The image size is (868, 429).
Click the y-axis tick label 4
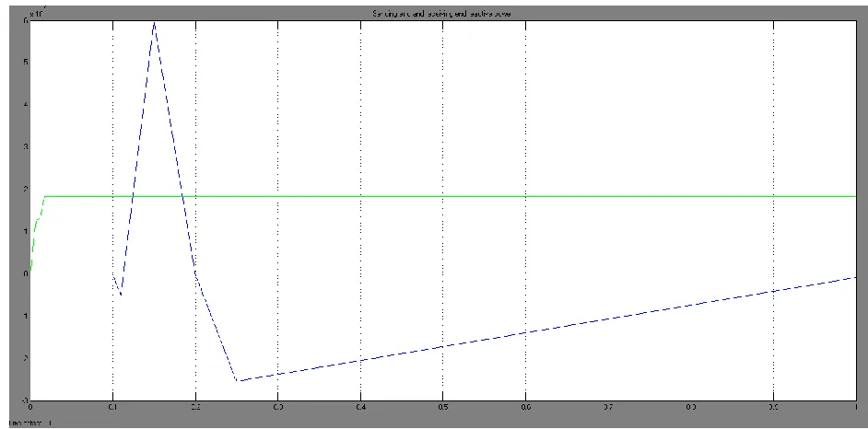26,104
